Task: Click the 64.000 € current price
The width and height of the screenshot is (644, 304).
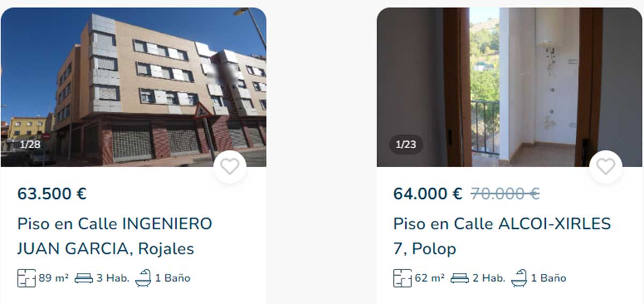Action: [428, 193]
